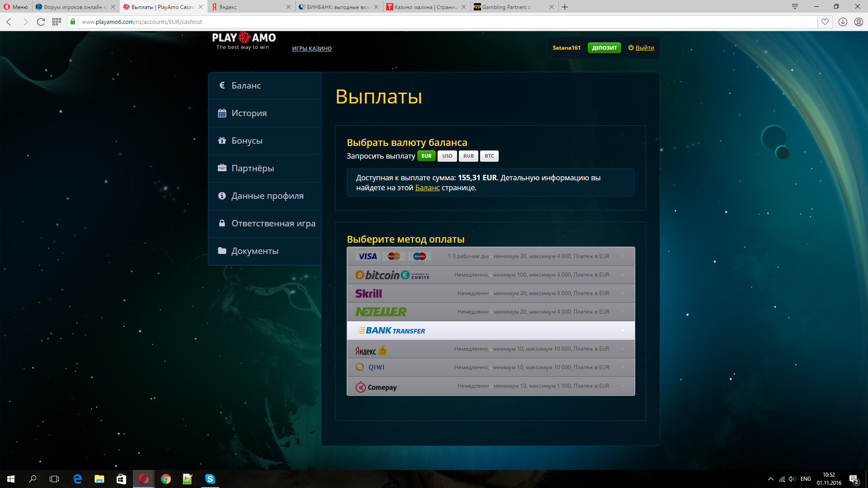This screenshot has height=488, width=868.
Task: Expand the Bank Transfer payment method
Action: tap(491, 330)
